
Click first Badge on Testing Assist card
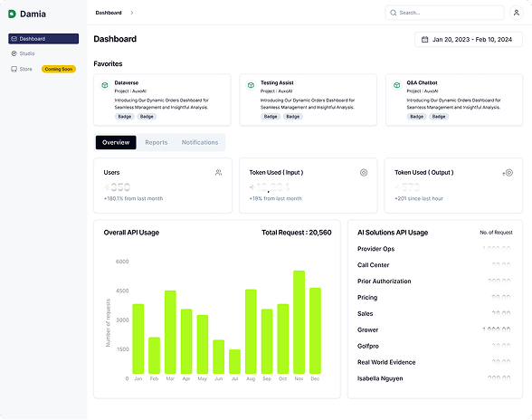(x=271, y=117)
